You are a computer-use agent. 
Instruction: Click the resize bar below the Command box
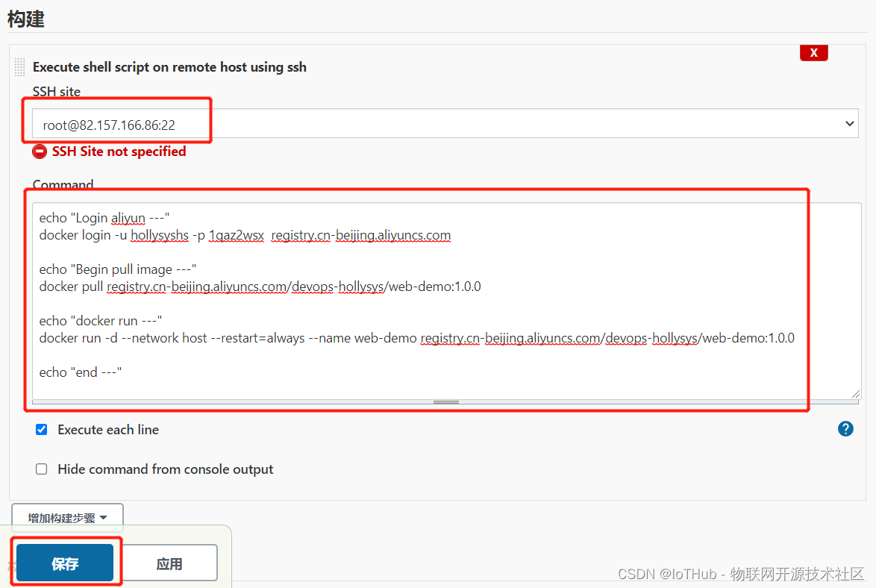tap(445, 402)
